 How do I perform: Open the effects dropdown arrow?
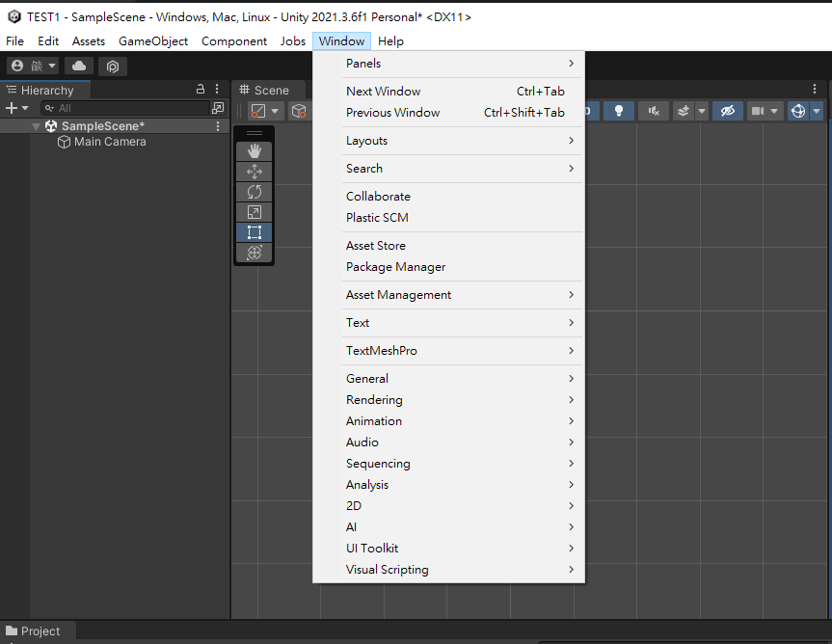click(x=702, y=111)
